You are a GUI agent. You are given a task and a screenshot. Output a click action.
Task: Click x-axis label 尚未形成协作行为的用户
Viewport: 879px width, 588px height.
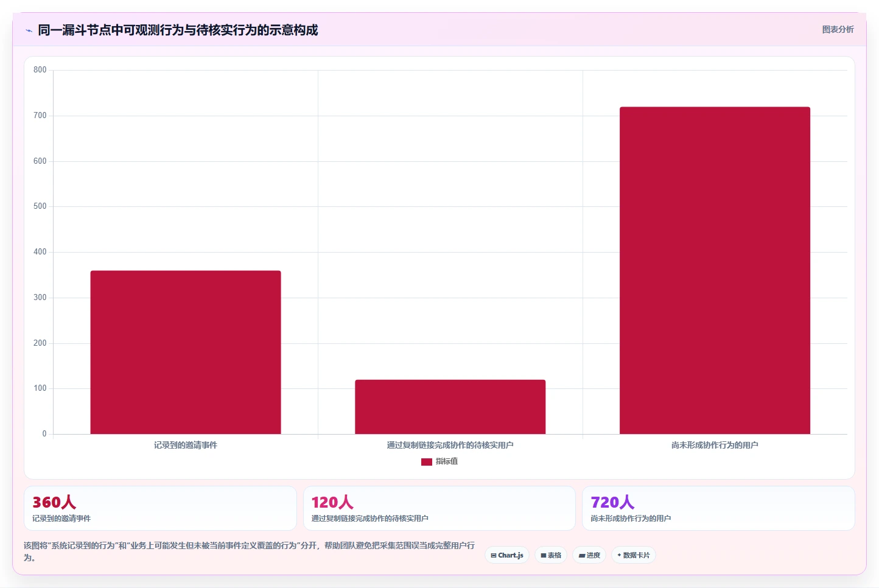click(x=715, y=445)
